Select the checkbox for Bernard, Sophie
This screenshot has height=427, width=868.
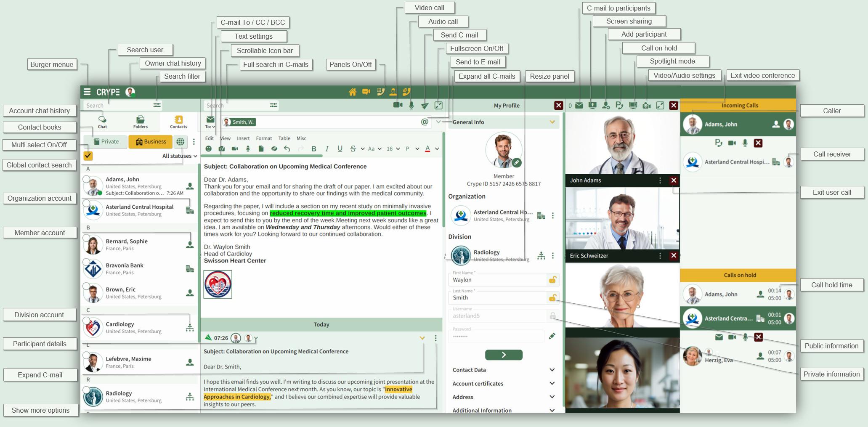pos(86,239)
